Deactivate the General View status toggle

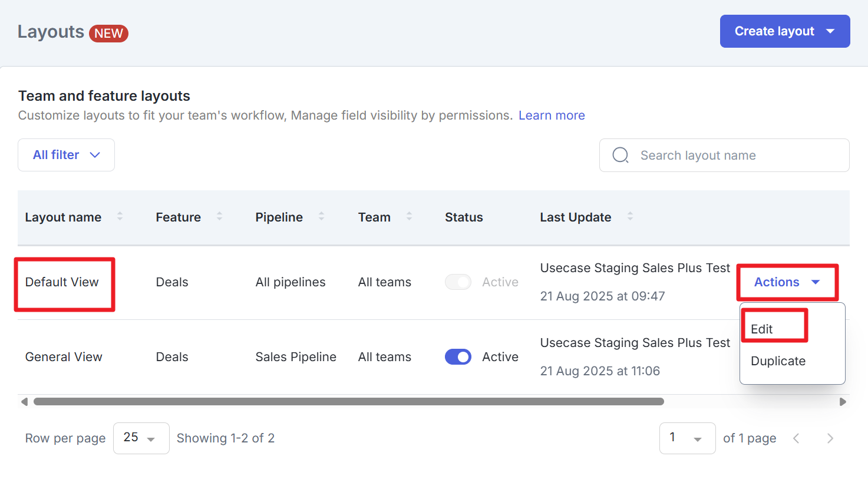point(458,356)
